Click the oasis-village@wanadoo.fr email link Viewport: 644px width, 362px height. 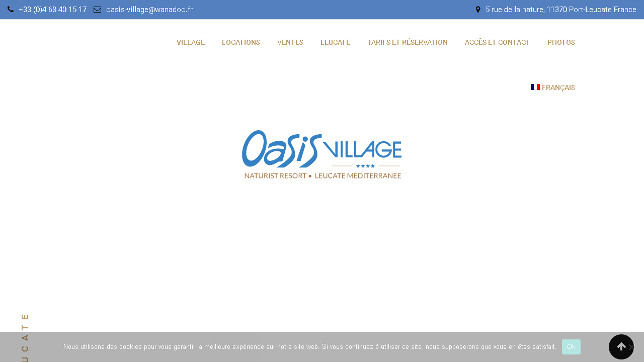pyautogui.click(x=149, y=10)
